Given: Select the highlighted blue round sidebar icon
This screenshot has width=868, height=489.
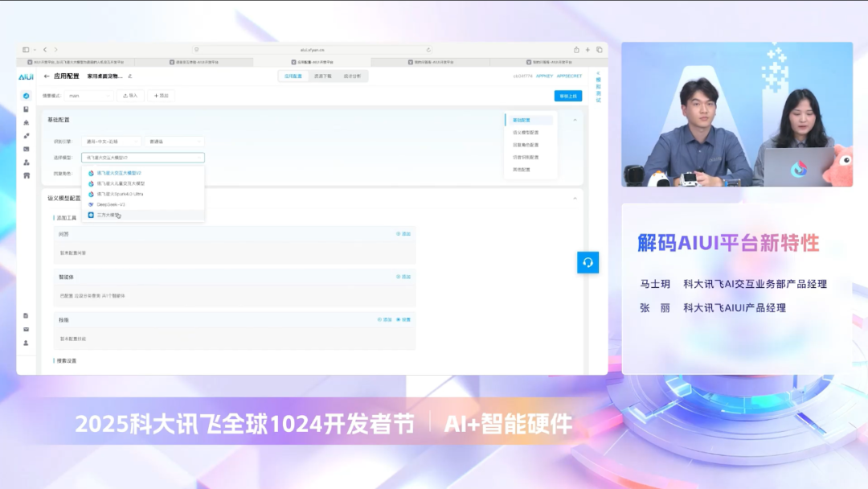Looking at the screenshot, I should (26, 96).
